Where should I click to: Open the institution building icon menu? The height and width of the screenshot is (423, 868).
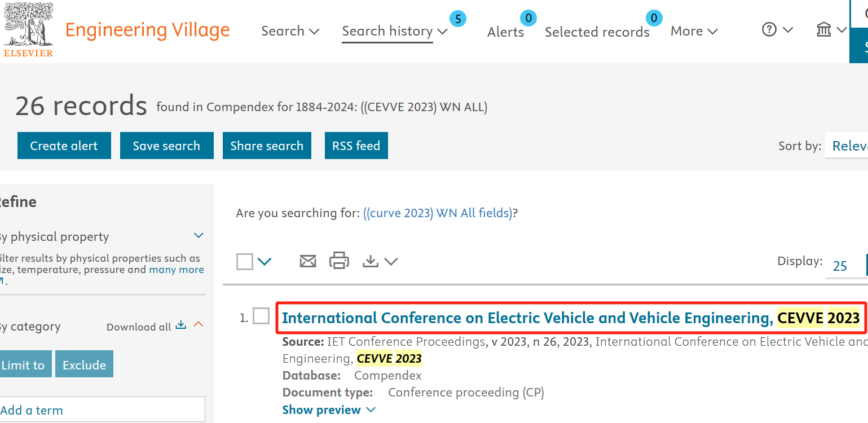[x=824, y=29]
